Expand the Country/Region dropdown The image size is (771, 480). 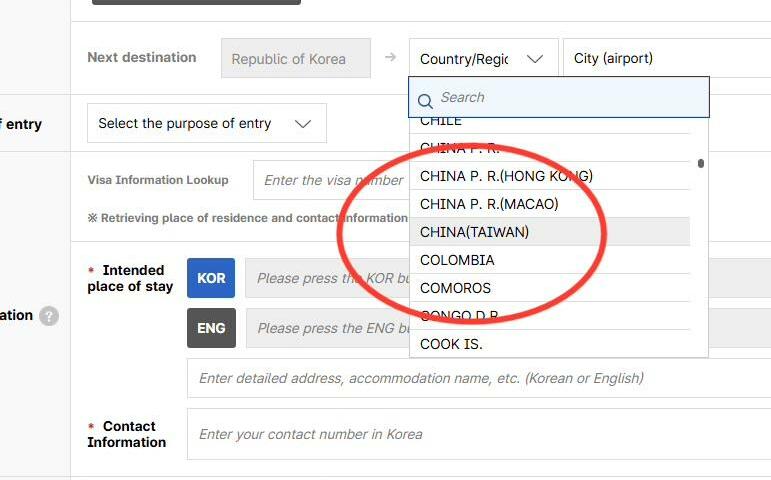click(x=483, y=59)
